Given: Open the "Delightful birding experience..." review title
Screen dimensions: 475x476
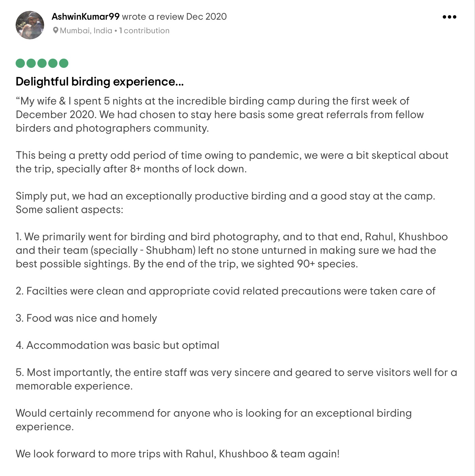Looking at the screenshot, I should coord(99,82).
